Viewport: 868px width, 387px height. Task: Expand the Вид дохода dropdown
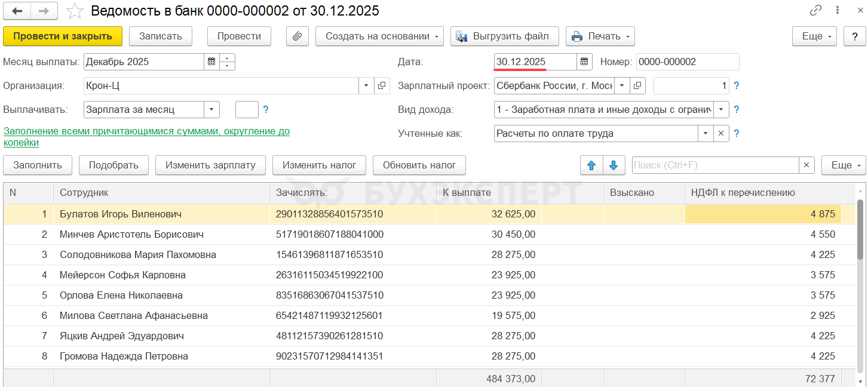point(721,109)
